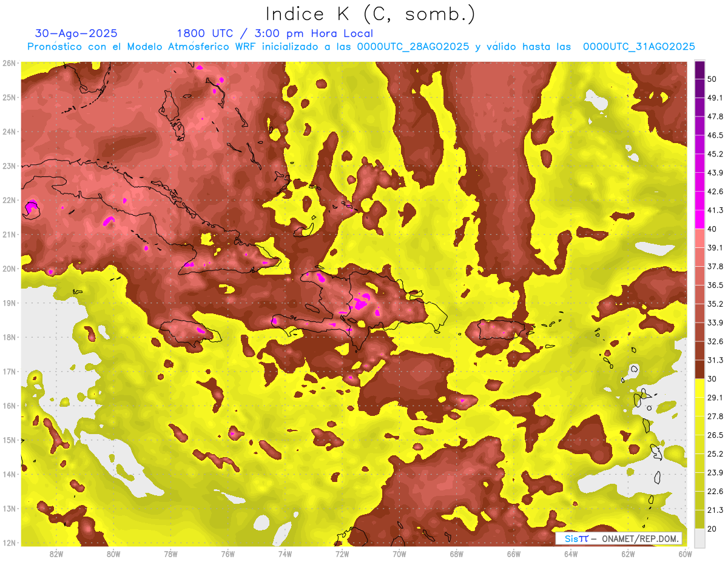Viewport: 728px width, 562px height.
Task: Click the '19N' latitude label
Action: click(x=8, y=303)
